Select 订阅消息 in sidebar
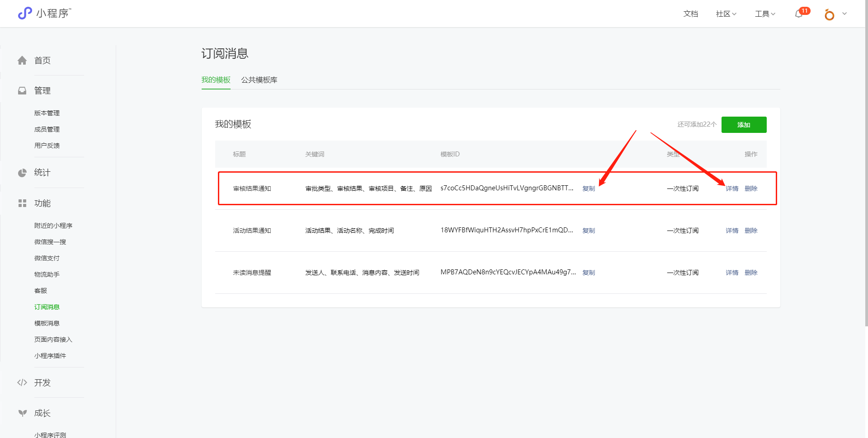 point(47,307)
